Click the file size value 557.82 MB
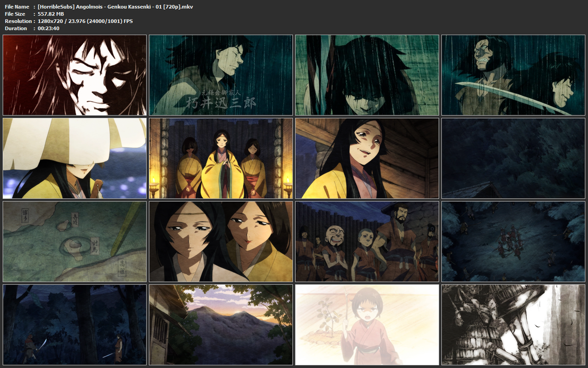 [51, 14]
